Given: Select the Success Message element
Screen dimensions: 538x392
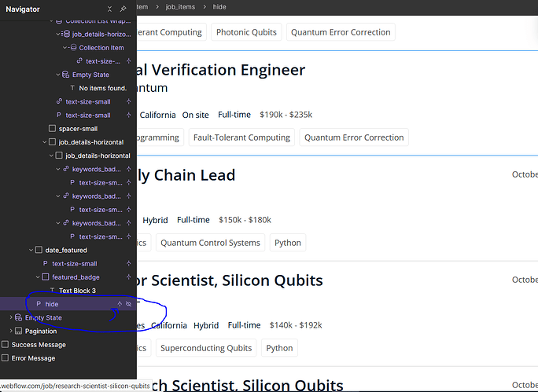Looking at the screenshot, I should click(39, 345).
